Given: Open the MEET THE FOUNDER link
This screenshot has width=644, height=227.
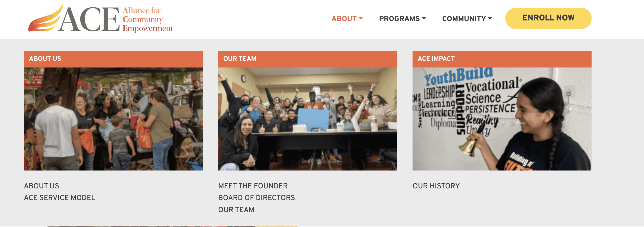Looking at the screenshot, I should pyautogui.click(x=253, y=186).
